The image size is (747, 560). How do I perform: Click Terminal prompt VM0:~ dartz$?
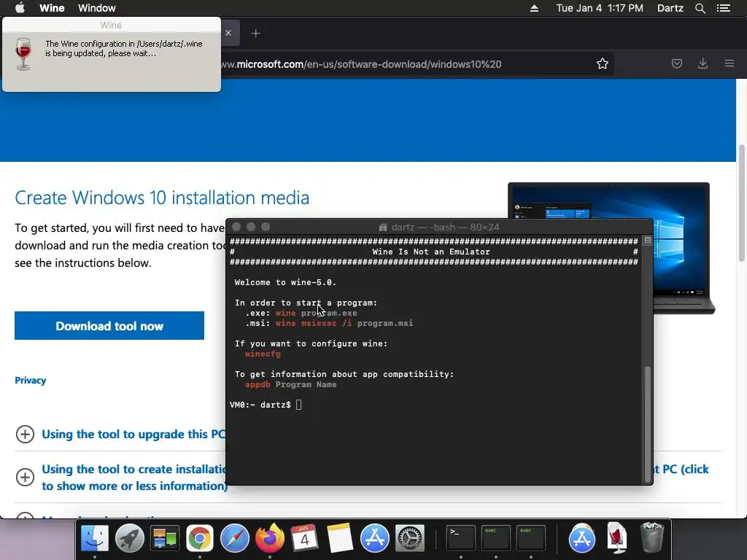tap(260, 405)
